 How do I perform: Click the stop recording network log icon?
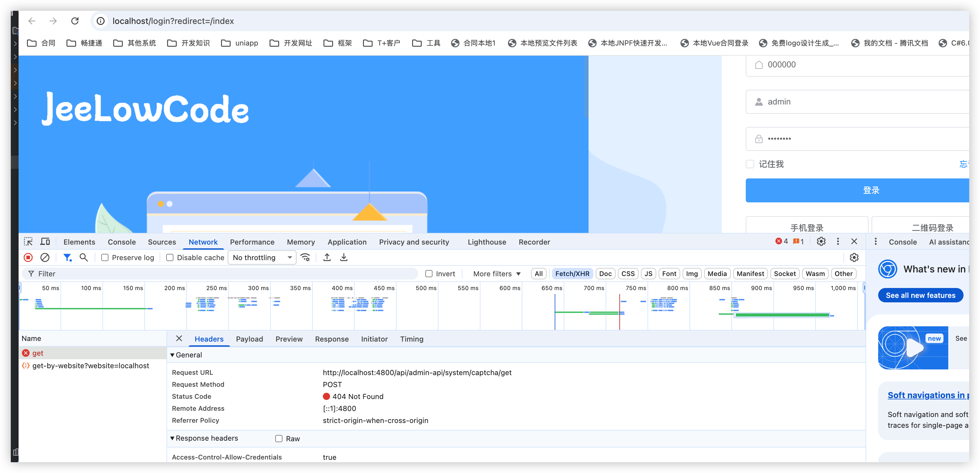click(x=28, y=257)
